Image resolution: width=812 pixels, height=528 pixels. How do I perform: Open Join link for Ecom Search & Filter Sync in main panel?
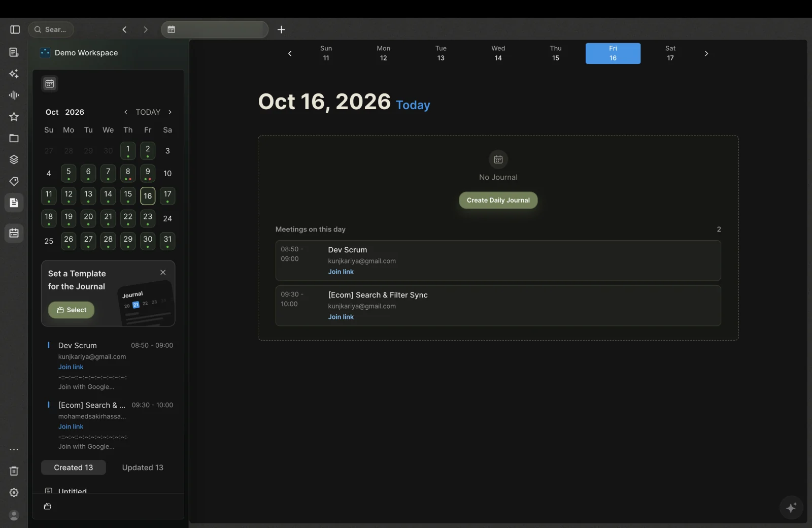pyautogui.click(x=341, y=317)
